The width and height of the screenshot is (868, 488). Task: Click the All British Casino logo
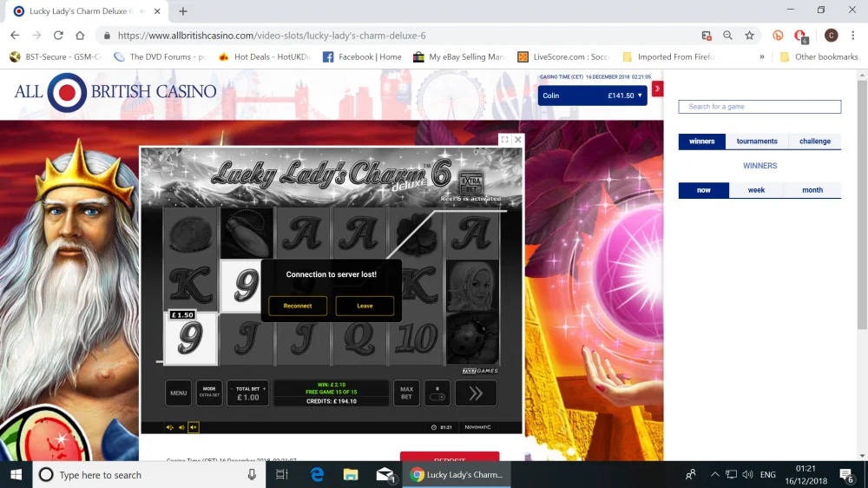[x=115, y=92]
